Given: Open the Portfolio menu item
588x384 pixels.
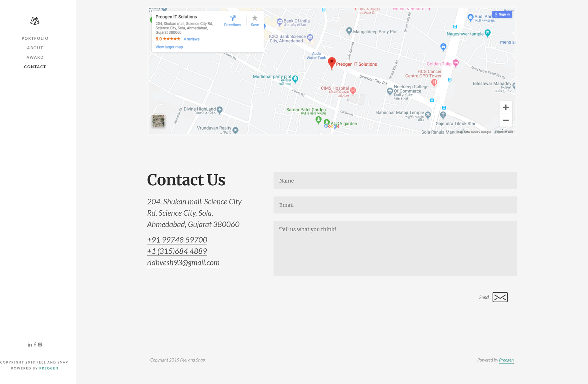Looking at the screenshot, I should 35,38.
